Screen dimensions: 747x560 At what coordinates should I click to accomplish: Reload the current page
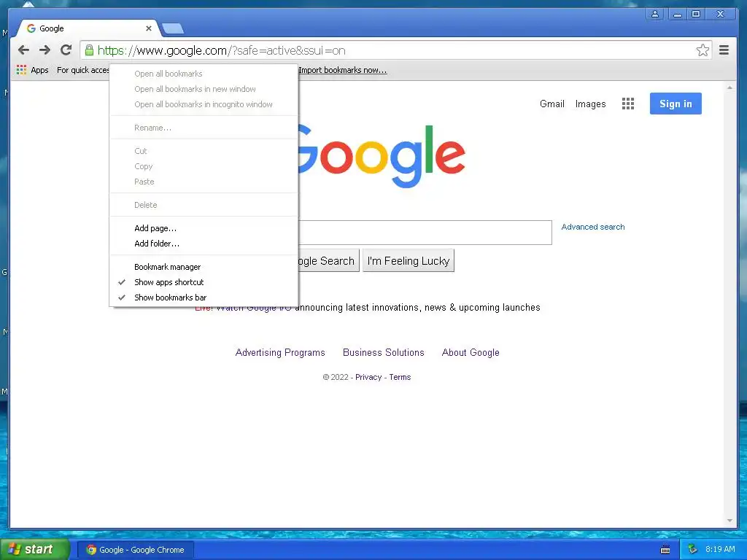66,50
